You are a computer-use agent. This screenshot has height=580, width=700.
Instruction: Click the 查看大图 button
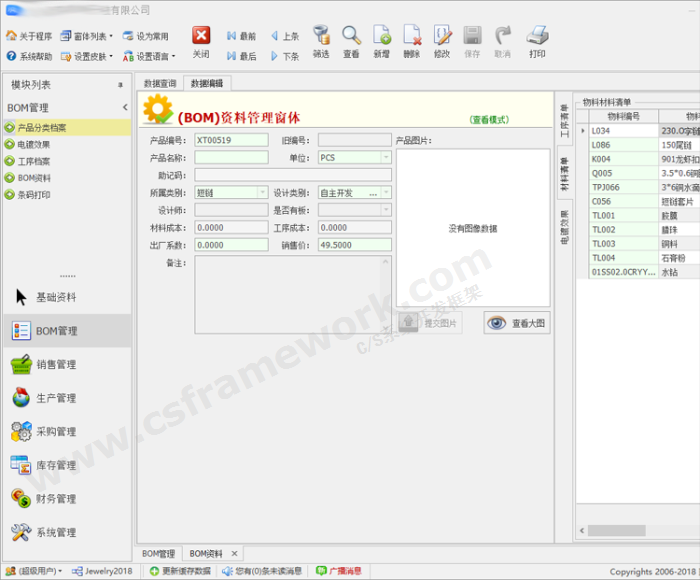pos(517,323)
